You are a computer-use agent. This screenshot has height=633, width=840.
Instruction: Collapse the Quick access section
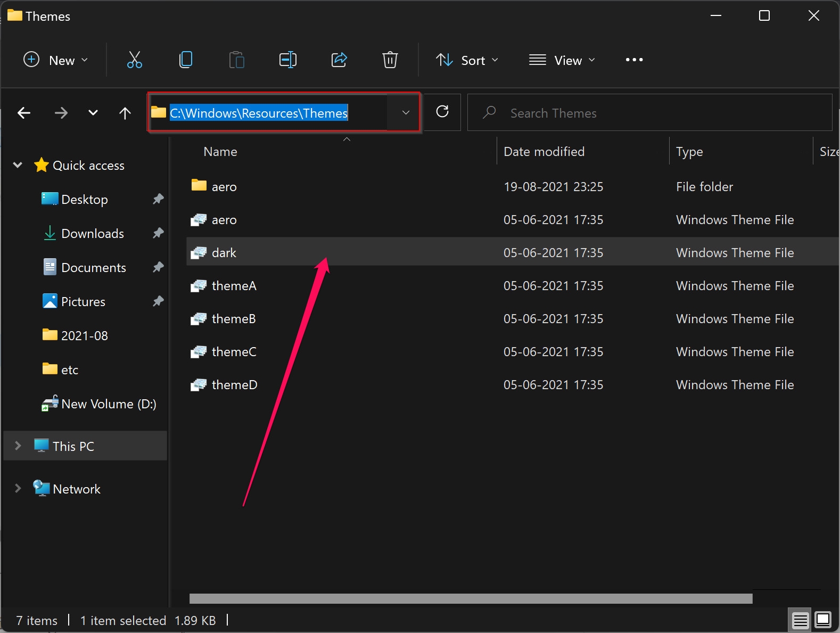click(18, 165)
